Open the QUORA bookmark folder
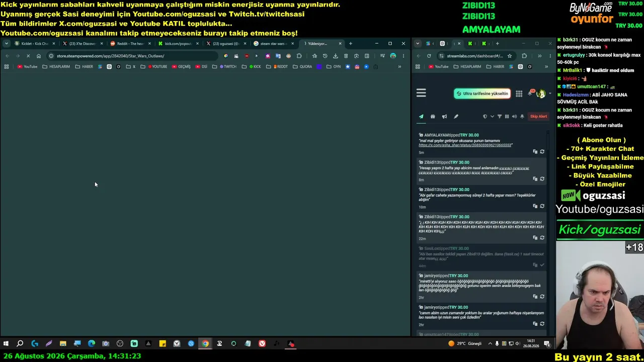Image resolution: width=644 pixels, height=362 pixels. click(x=302, y=66)
